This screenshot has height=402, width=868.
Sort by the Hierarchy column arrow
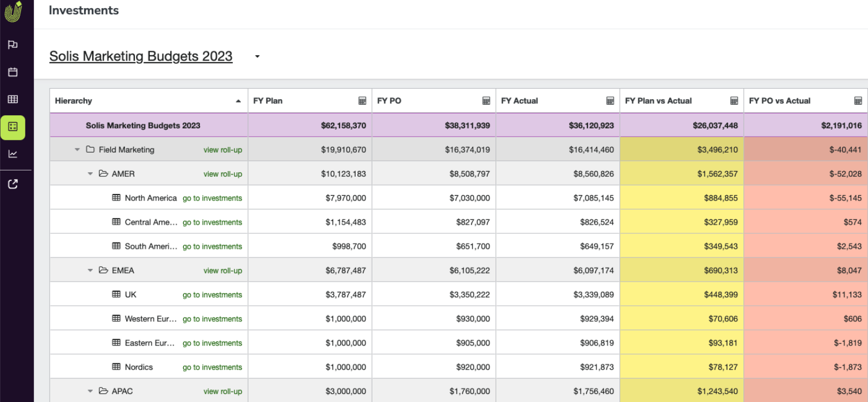point(239,101)
